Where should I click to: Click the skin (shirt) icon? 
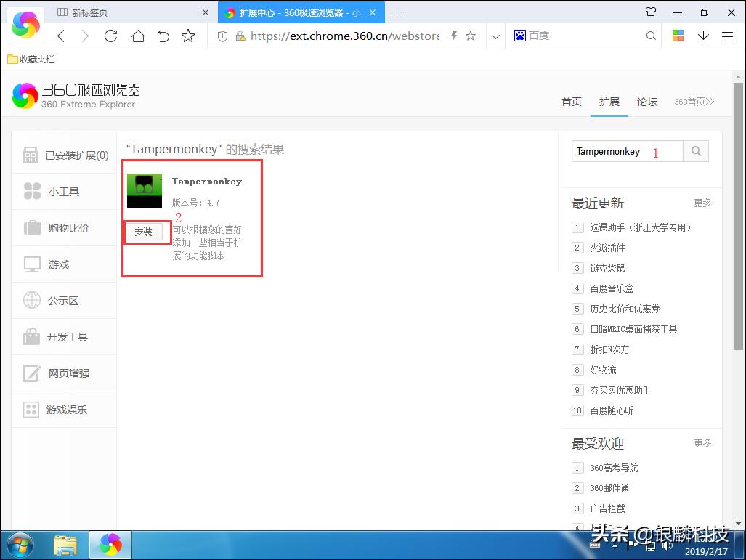[x=651, y=12]
